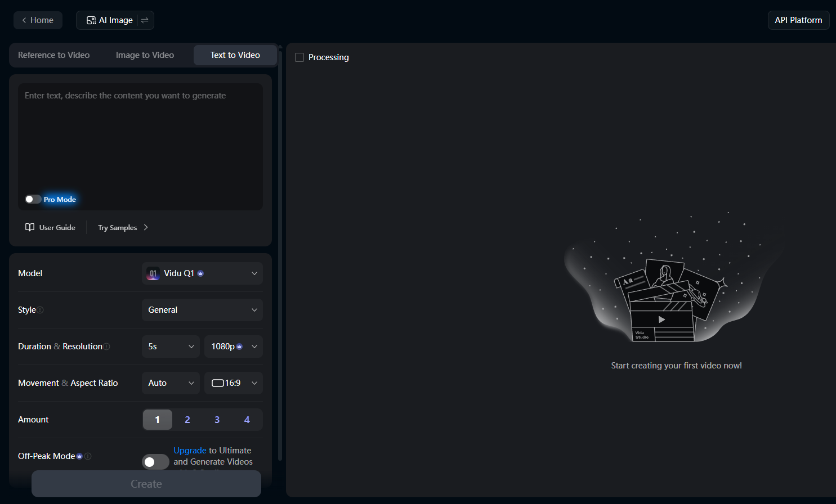Set Amount to 3

217,420
